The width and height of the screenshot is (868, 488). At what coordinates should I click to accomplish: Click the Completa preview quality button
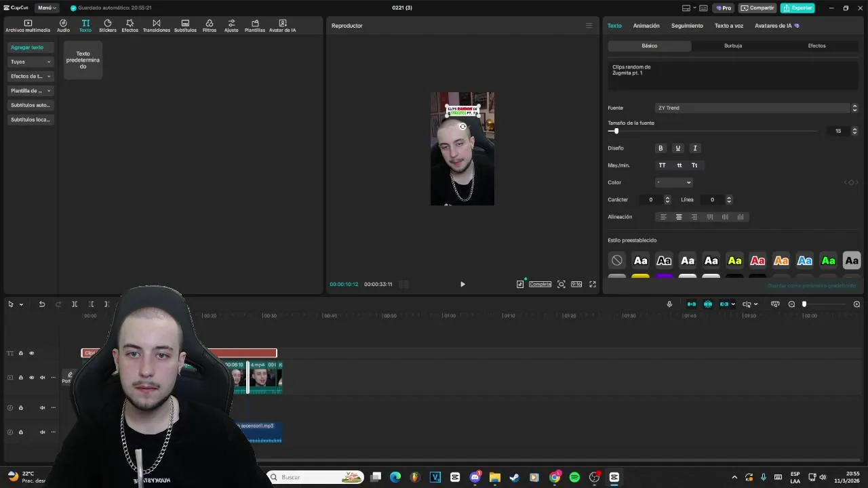(x=540, y=284)
